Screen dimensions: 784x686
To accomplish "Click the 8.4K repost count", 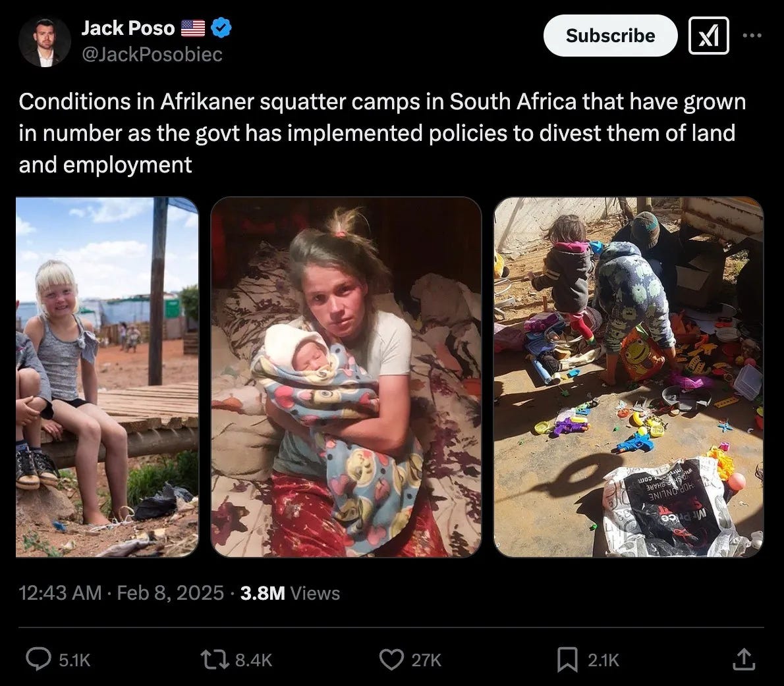I will tap(254, 660).
